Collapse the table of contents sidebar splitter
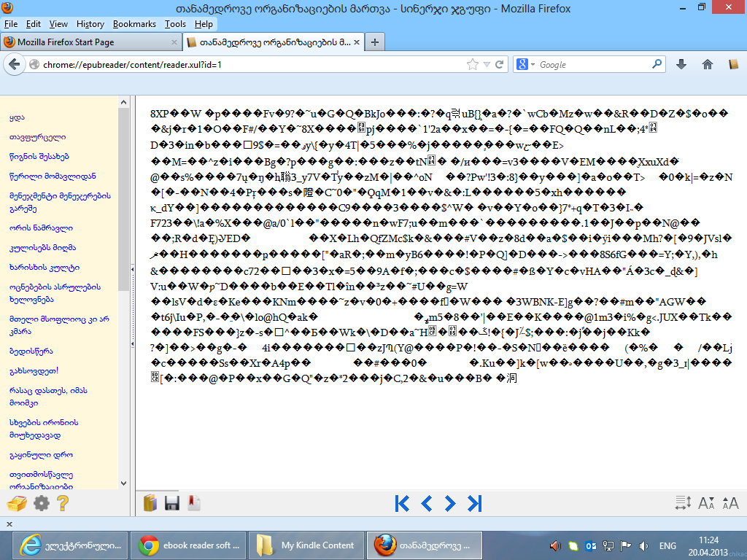Viewport: 747px width, 560px height. (132, 268)
